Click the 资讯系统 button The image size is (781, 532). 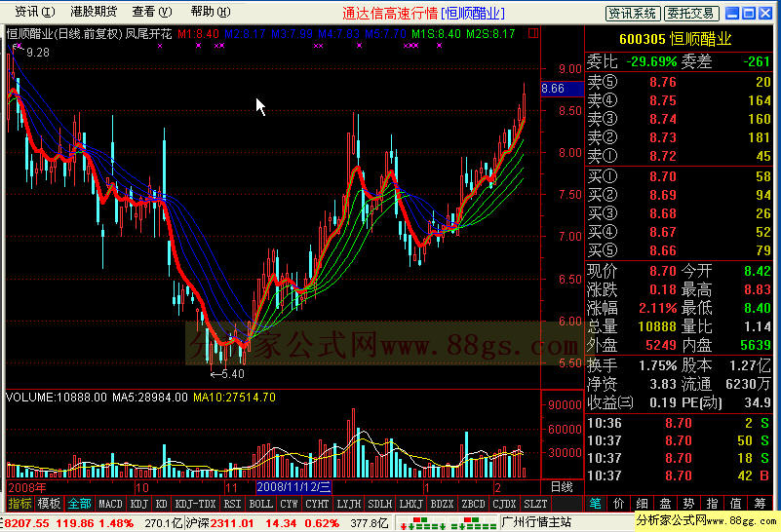coord(633,14)
